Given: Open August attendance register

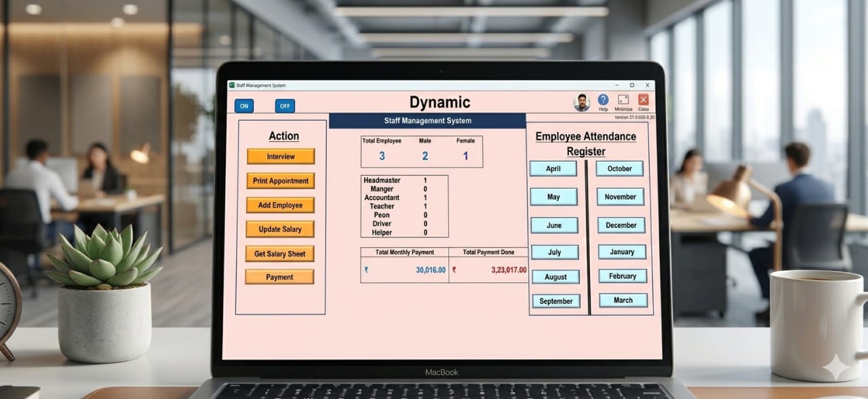Looking at the screenshot, I should point(555,277).
